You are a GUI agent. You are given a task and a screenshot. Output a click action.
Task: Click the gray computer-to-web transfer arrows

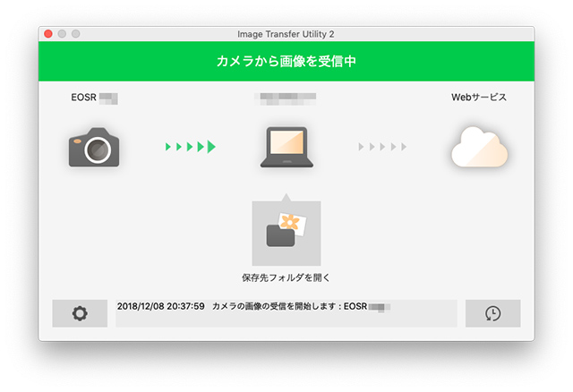tap(382, 147)
